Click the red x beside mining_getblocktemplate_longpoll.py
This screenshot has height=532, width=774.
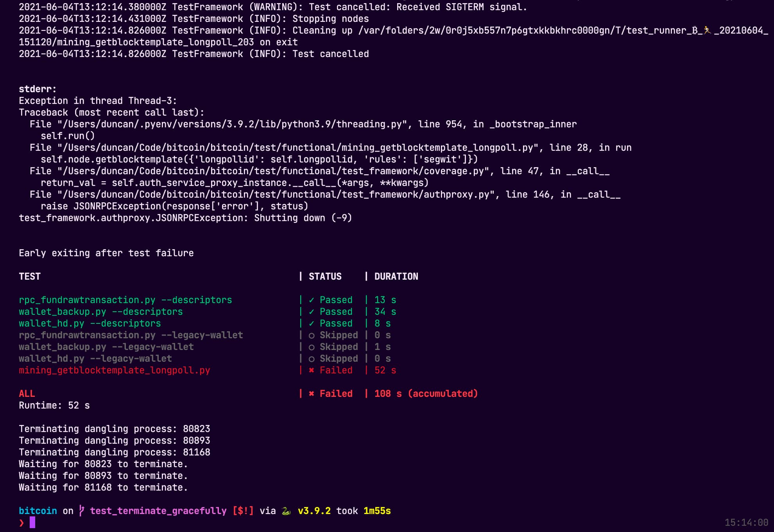pyautogui.click(x=311, y=370)
